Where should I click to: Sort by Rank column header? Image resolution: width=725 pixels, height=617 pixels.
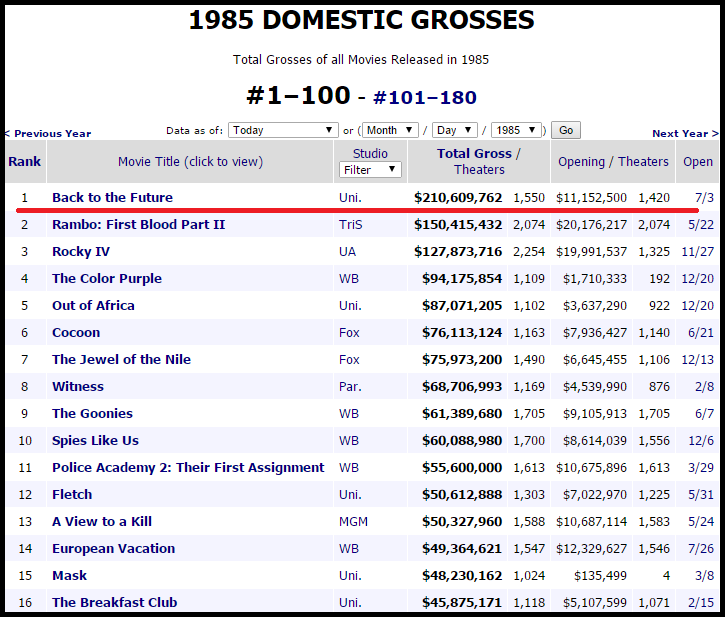coord(24,162)
